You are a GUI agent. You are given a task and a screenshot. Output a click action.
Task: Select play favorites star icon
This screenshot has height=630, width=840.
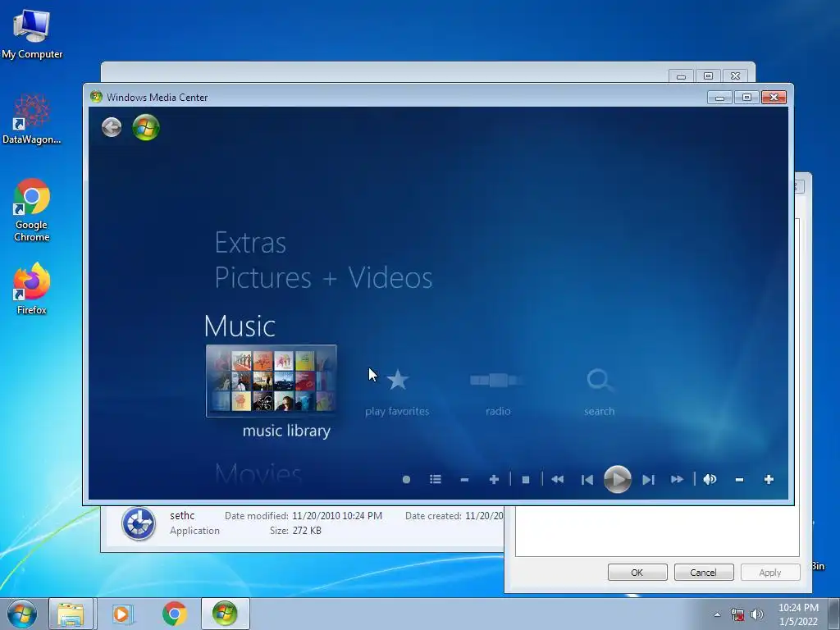coord(398,380)
